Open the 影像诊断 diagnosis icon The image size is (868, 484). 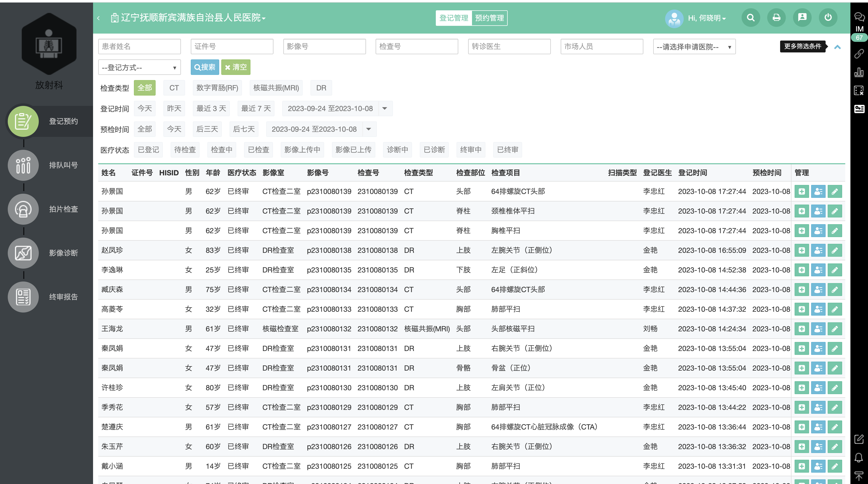[23, 253]
